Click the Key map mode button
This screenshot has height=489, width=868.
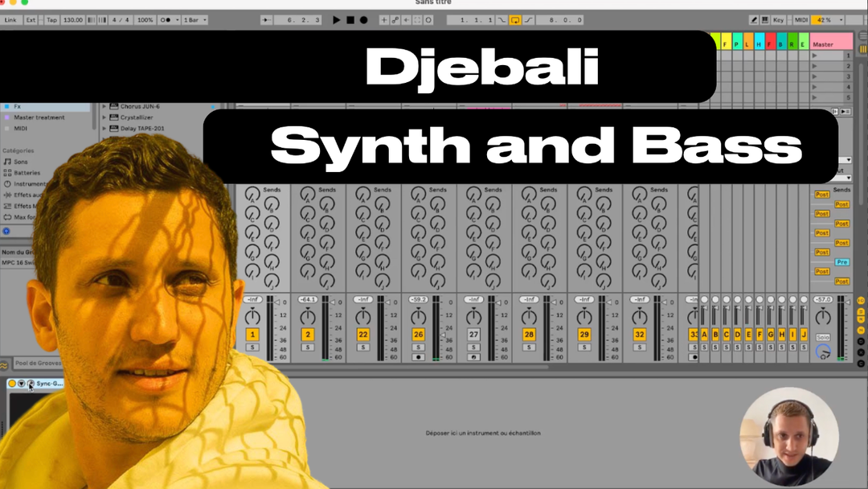[x=778, y=19]
